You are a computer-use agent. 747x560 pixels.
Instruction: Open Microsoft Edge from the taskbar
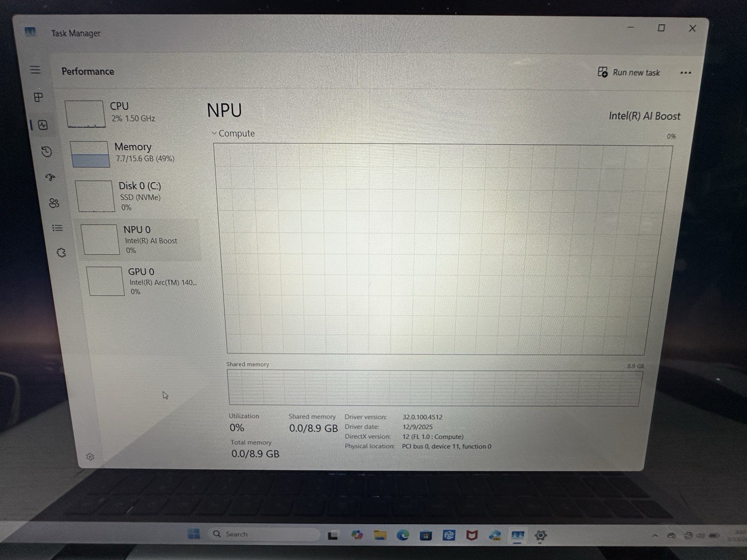tap(403, 535)
